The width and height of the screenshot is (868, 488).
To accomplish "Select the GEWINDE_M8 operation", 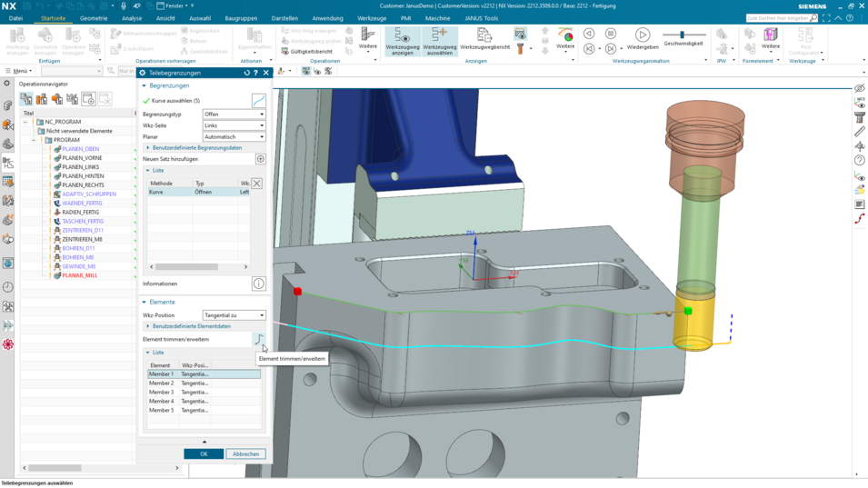I will (78, 266).
